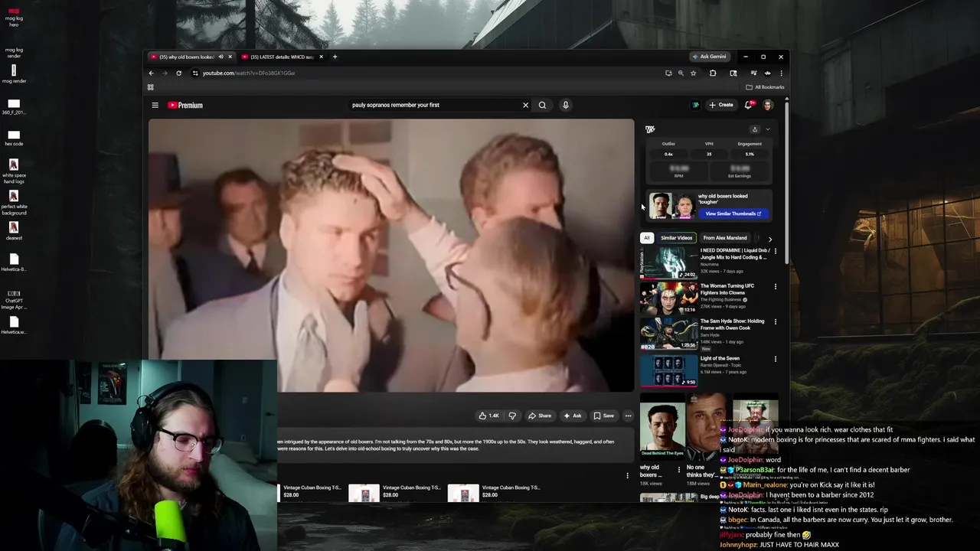Click the Outlier 0.4x value
Viewport: 980px width, 551px height.
click(668, 154)
